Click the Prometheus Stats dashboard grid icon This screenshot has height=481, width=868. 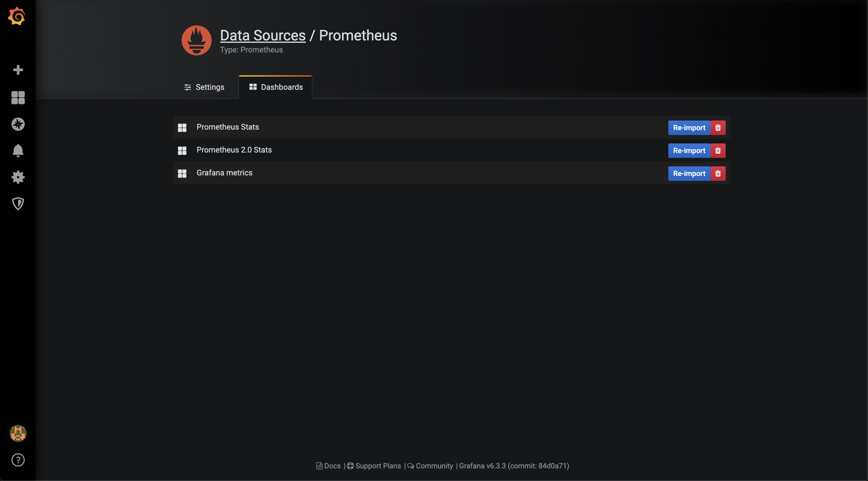[x=182, y=127]
